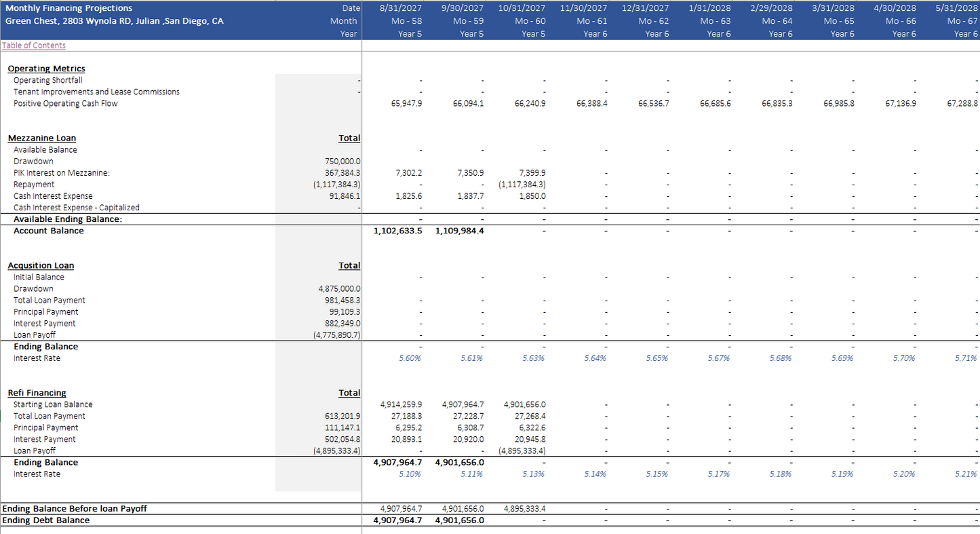
Task: Click the 5.60% interest rate cell
Action: pyautogui.click(x=410, y=358)
